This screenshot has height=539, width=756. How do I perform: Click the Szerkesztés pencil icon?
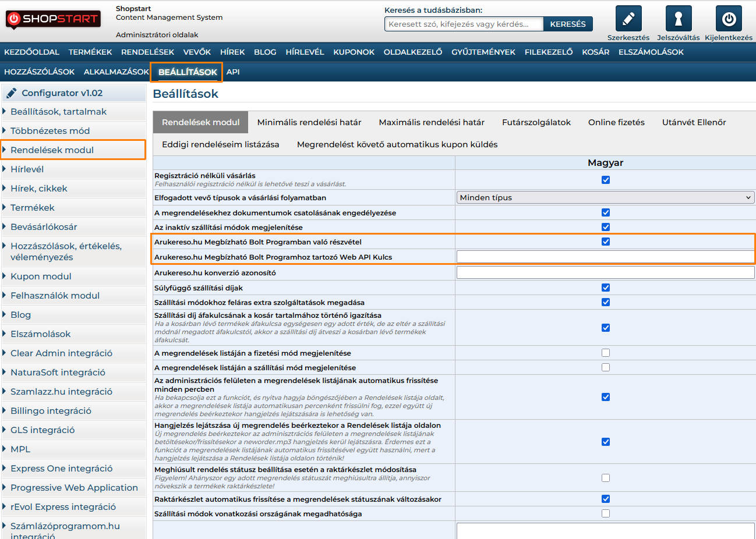628,19
